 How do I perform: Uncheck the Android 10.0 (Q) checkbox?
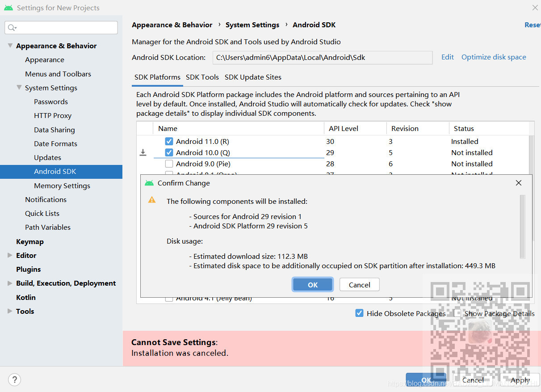[x=169, y=152]
